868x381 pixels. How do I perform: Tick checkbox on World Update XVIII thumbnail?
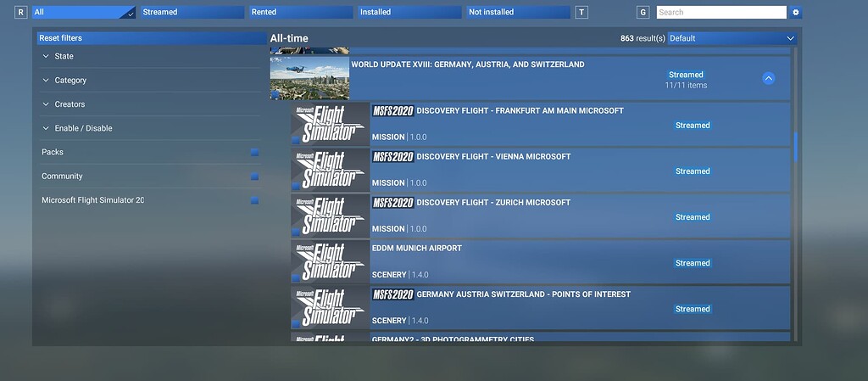pos(275,95)
